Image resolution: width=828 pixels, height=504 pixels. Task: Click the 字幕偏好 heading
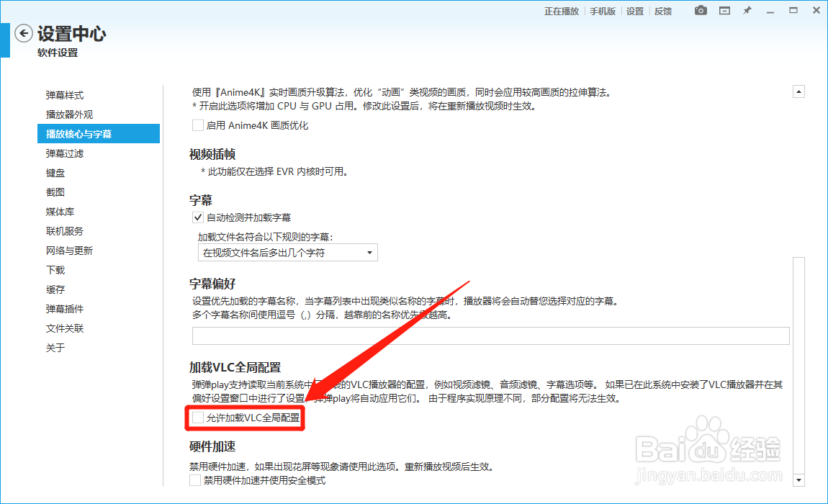click(x=212, y=284)
